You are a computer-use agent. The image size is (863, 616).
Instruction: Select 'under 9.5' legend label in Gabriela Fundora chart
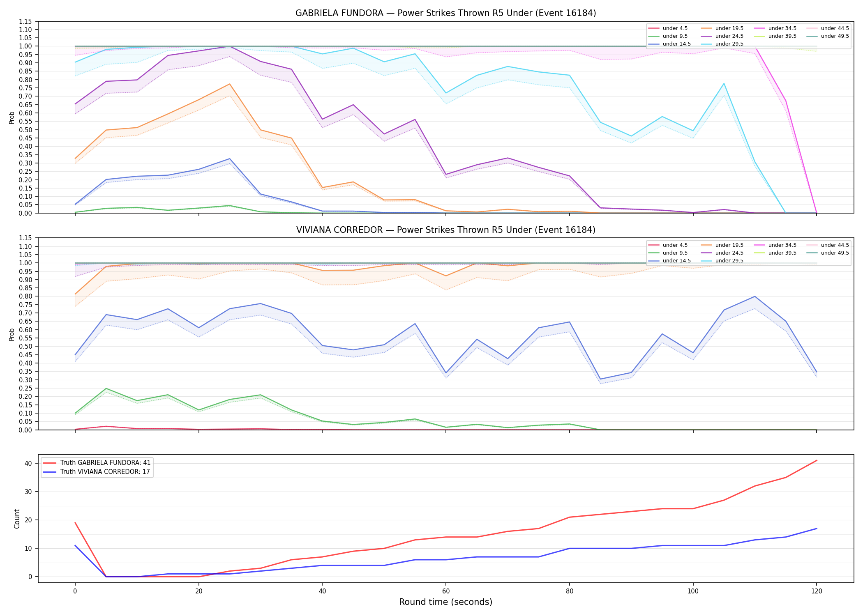click(x=675, y=36)
